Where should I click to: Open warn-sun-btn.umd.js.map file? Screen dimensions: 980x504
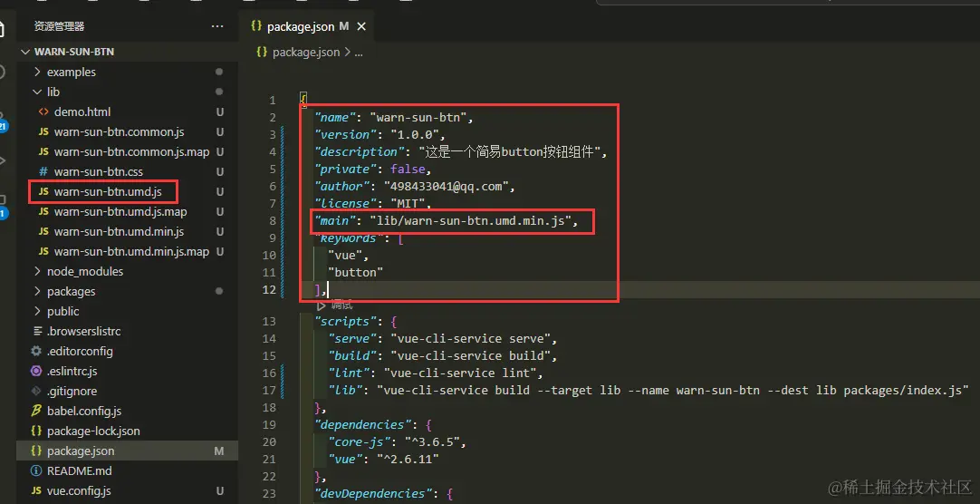(x=120, y=211)
